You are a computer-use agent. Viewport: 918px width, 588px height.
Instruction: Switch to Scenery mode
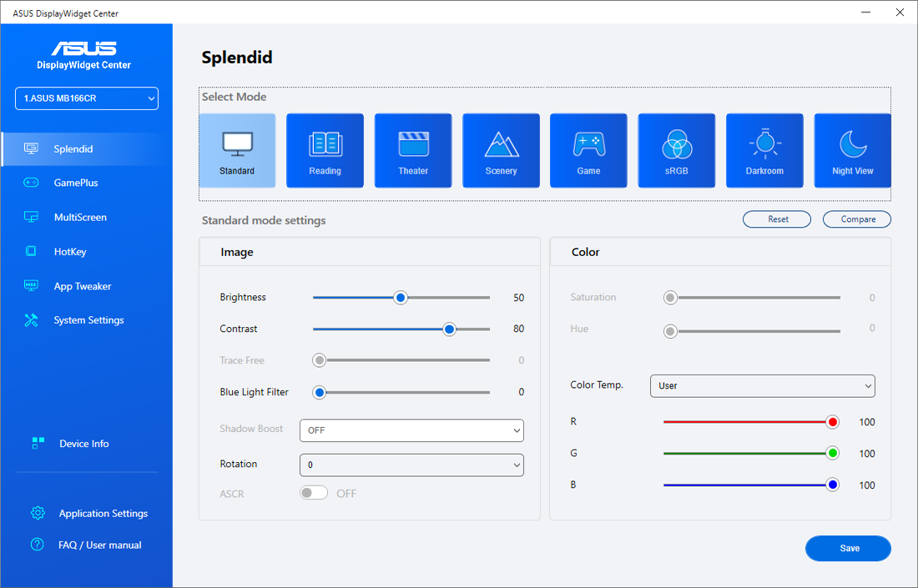pyautogui.click(x=502, y=150)
